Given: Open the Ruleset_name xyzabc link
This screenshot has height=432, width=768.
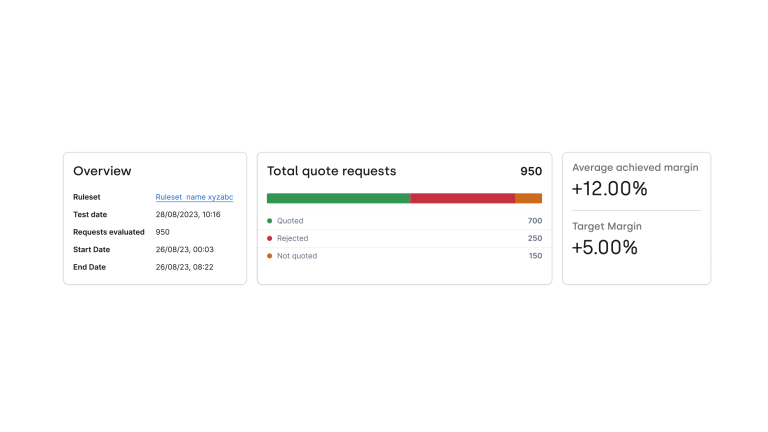Looking at the screenshot, I should pos(194,197).
